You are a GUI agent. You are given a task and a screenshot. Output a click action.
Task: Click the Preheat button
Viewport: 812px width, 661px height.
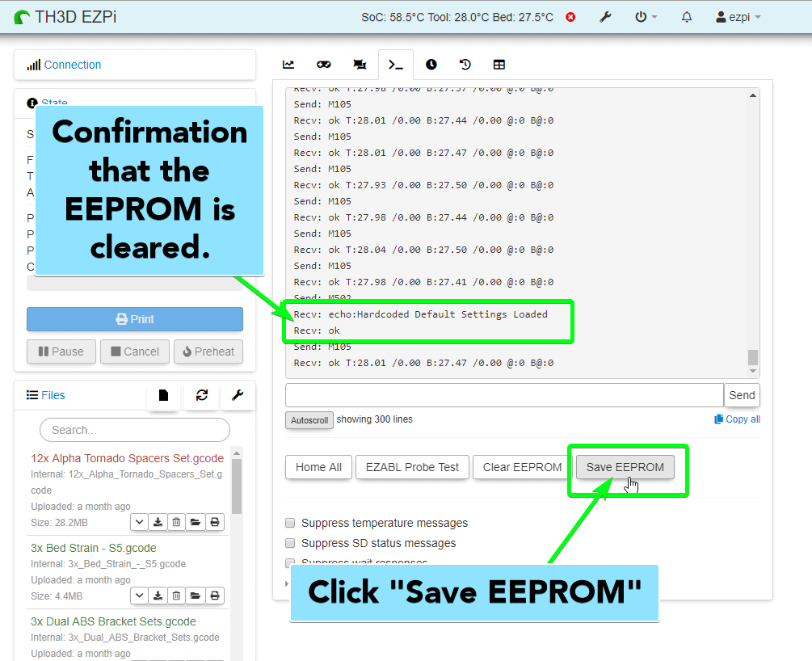(x=208, y=352)
